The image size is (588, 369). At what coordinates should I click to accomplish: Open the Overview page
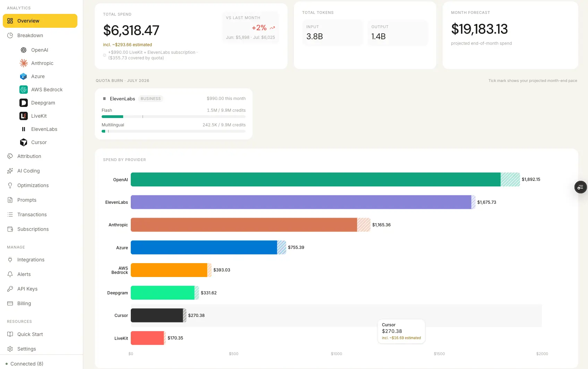40,21
